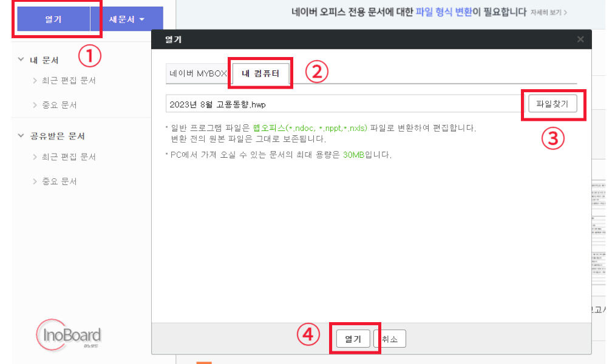
Task: Open the 새문서 dropdown menu
Action: tap(127, 19)
